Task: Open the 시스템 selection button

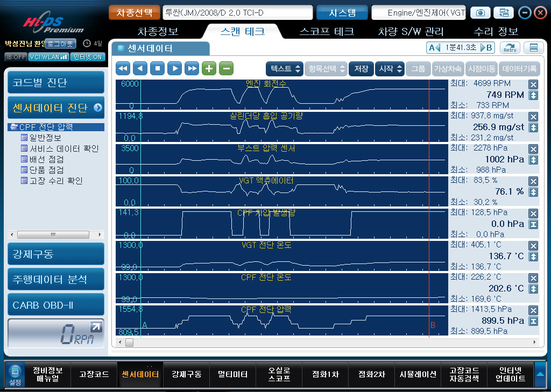Action: [x=342, y=13]
